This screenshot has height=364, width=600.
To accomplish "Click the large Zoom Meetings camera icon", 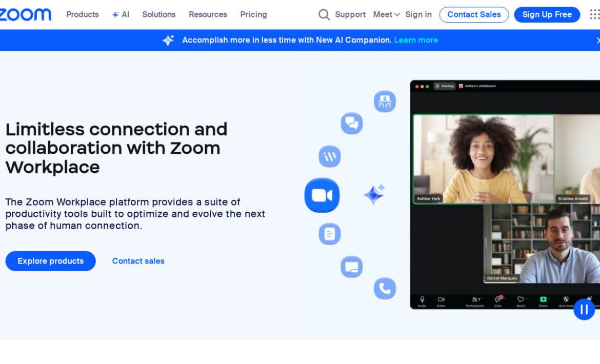I will (322, 195).
